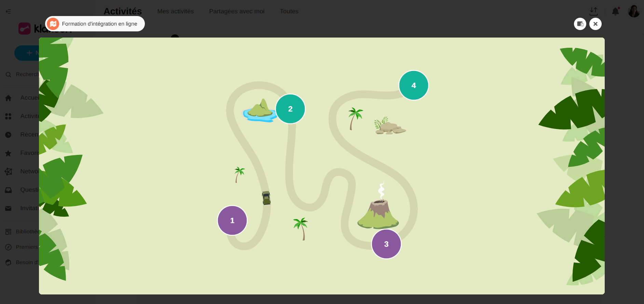This screenshot has height=304, width=644.
Task: Open step 3 marker below the volcano
Action: 386,244
